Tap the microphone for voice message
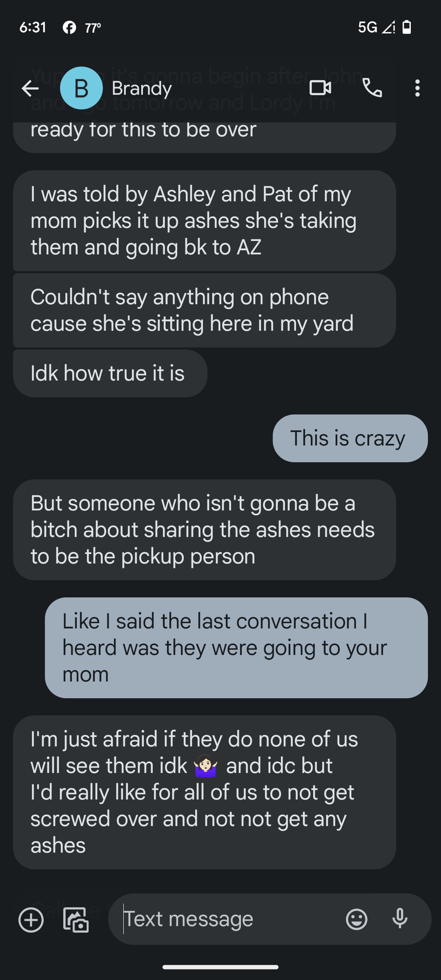Image resolution: width=441 pixels, height=980 pixels. coord(400,919)
